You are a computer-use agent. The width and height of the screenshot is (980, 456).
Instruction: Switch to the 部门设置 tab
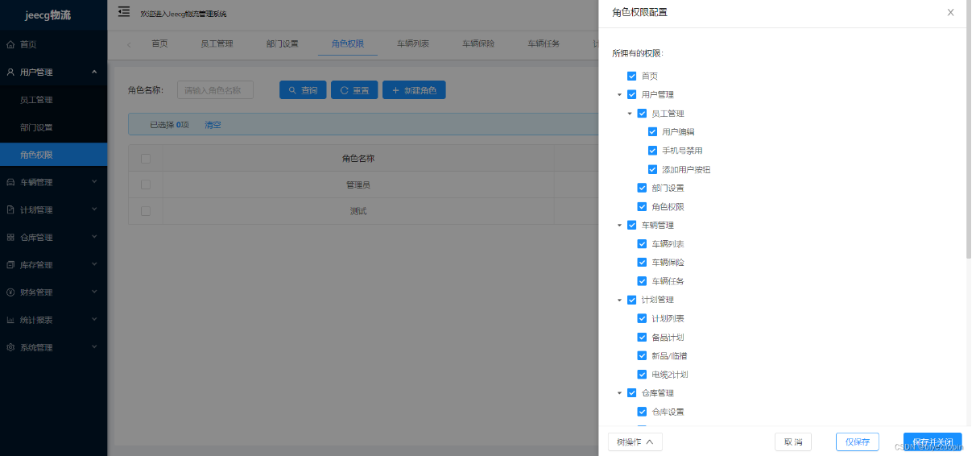(x=282, y=44)
